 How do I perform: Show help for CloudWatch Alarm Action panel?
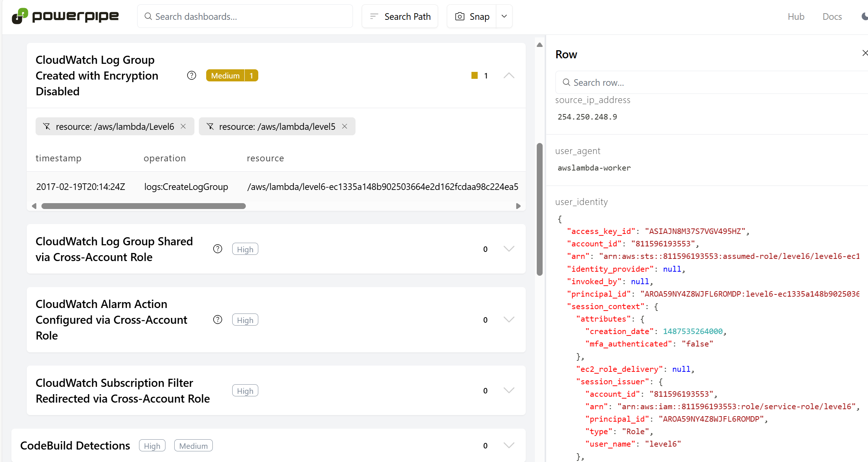tap(218, 320)
